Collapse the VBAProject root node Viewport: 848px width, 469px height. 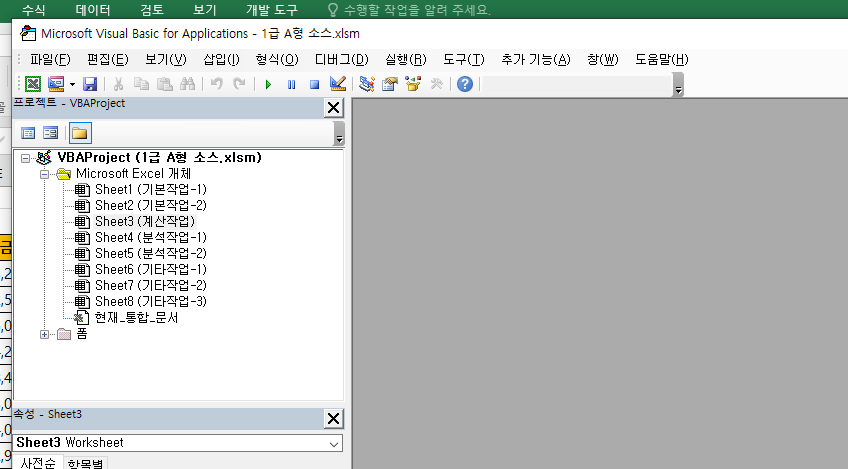[x=25, y=158]
